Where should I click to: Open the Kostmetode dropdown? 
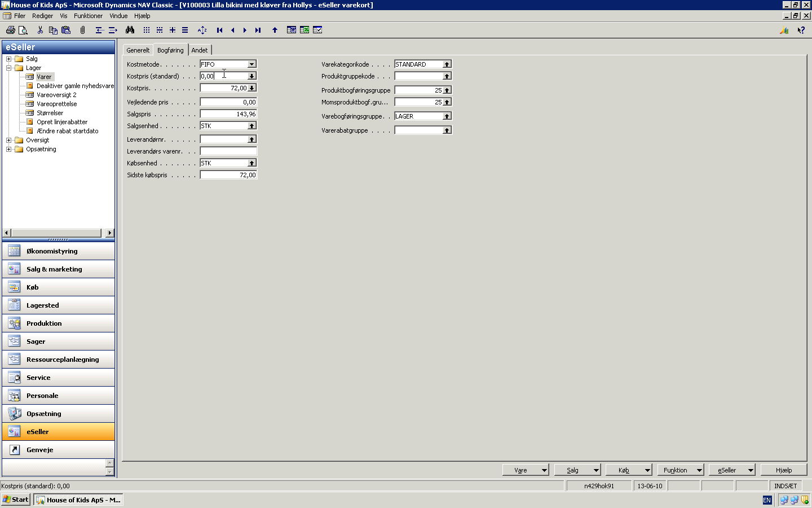(x=252, y=64)
